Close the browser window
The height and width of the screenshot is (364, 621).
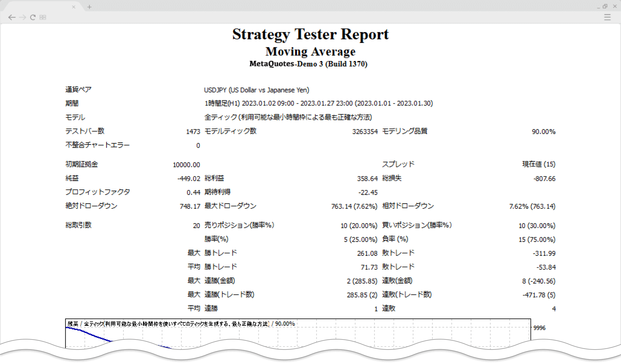[x=615, y=6]
